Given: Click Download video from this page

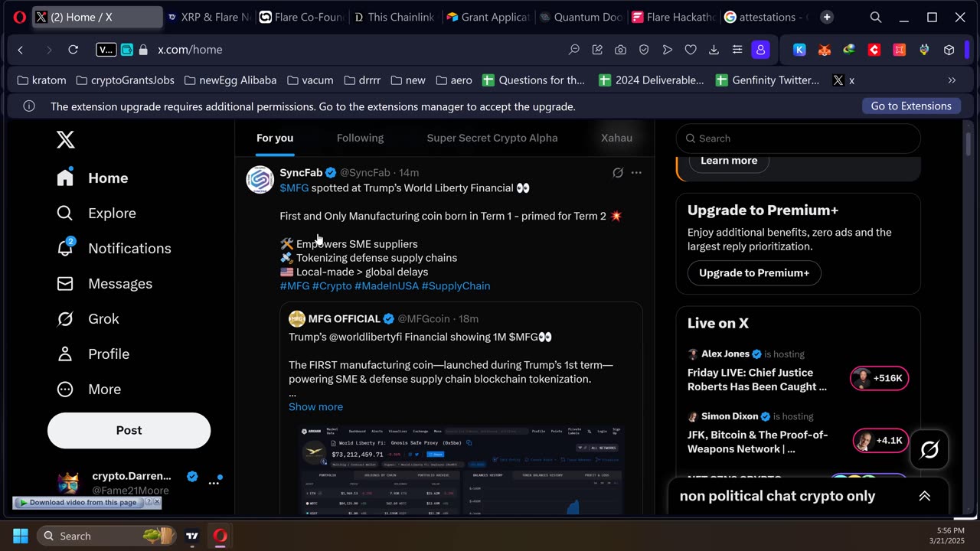Looking at the screenshot, I should tap(78, 503).
